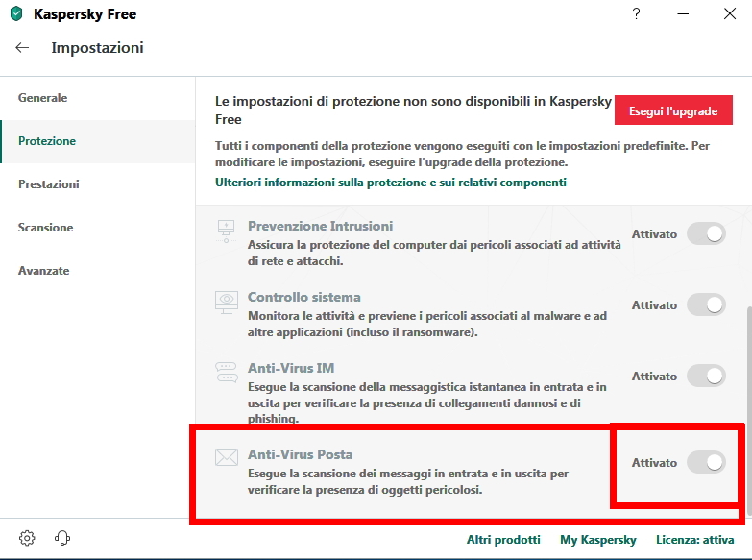Toggle the Anti-Virus Posta switch
Image resolution: width=752 pixels, height=560 pixels.
tap(706, 462)
